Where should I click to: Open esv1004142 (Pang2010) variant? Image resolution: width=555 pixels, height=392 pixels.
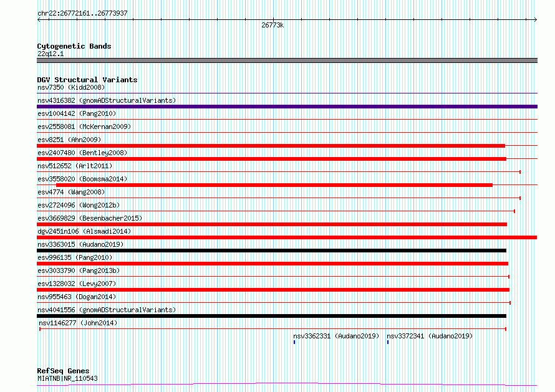click(77, 113)
